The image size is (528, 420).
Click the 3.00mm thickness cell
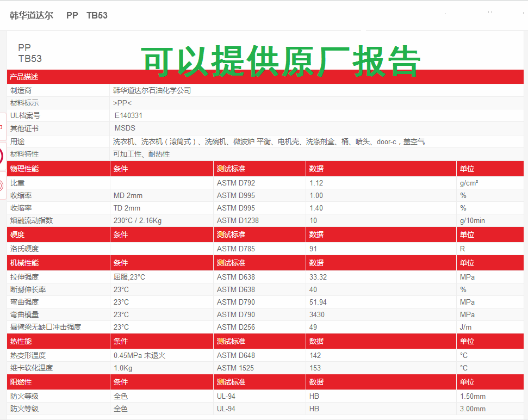click(x=473, y=409)
